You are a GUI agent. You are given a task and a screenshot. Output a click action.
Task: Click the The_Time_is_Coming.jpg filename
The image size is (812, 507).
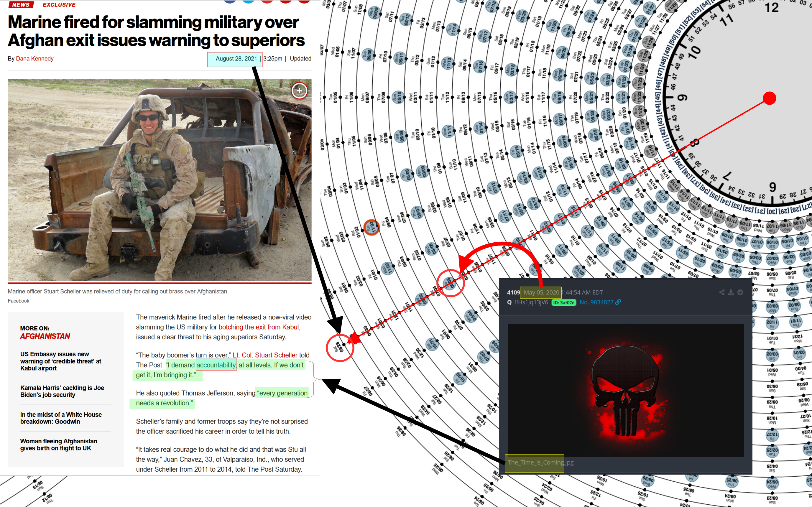pos(540,462)
